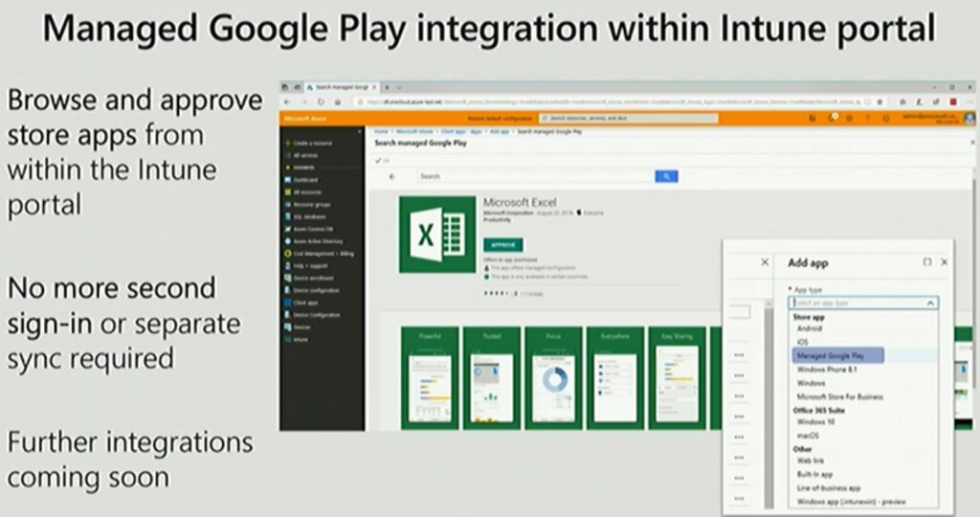This screenshot has height=517, width=980.
Task: Open the Trusted screenshot thumbnail
Action: point(492,378)
